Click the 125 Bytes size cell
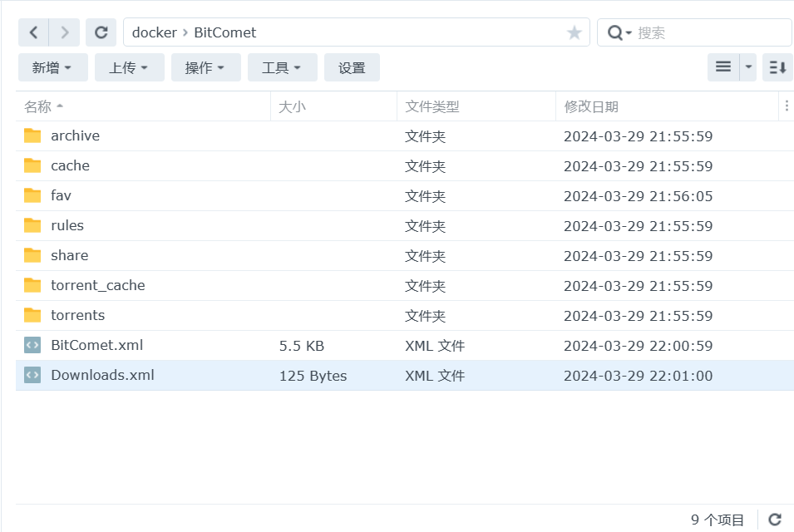Viewport: 794px width, 532px height. click(313, 376)
